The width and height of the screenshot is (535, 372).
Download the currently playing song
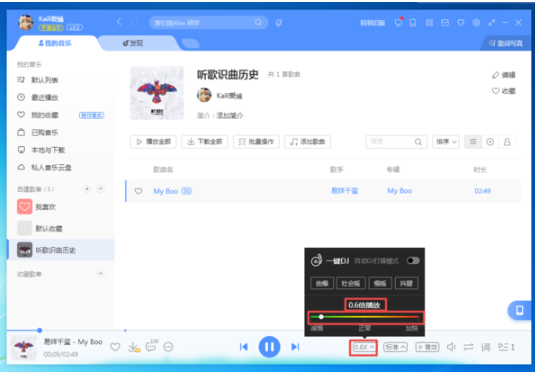coord(133,347)
